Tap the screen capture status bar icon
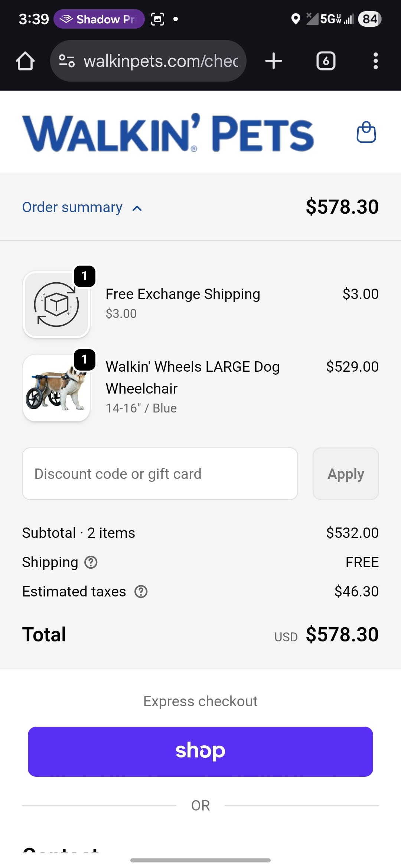This screenshot has width=401, height=868. [x=157, y=19]
